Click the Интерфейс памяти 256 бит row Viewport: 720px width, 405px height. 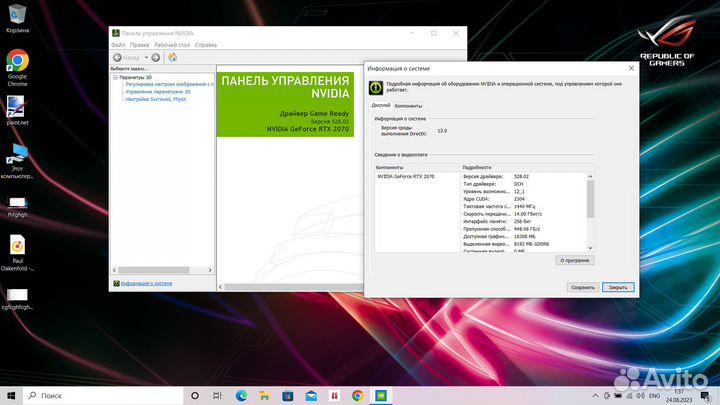point(523,221)
